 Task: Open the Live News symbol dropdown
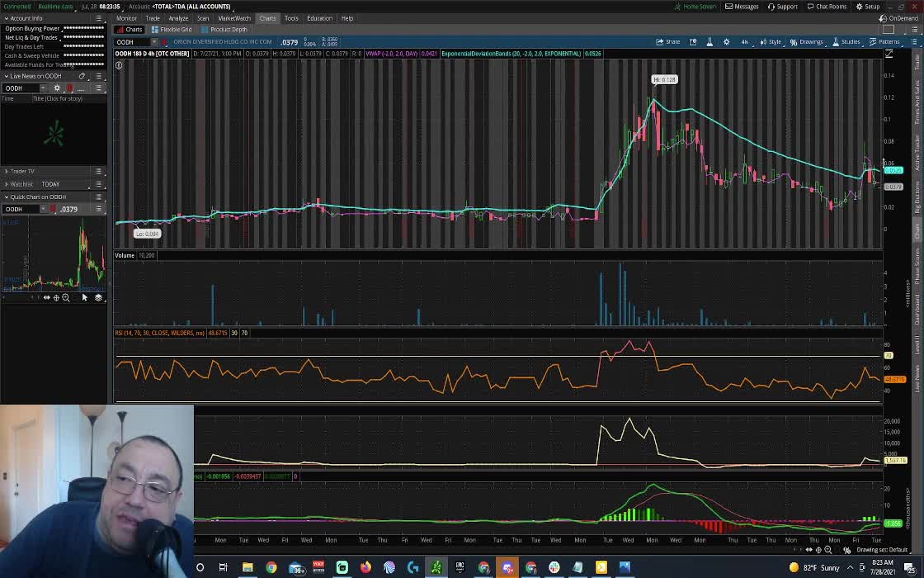[x=43, y=88]
